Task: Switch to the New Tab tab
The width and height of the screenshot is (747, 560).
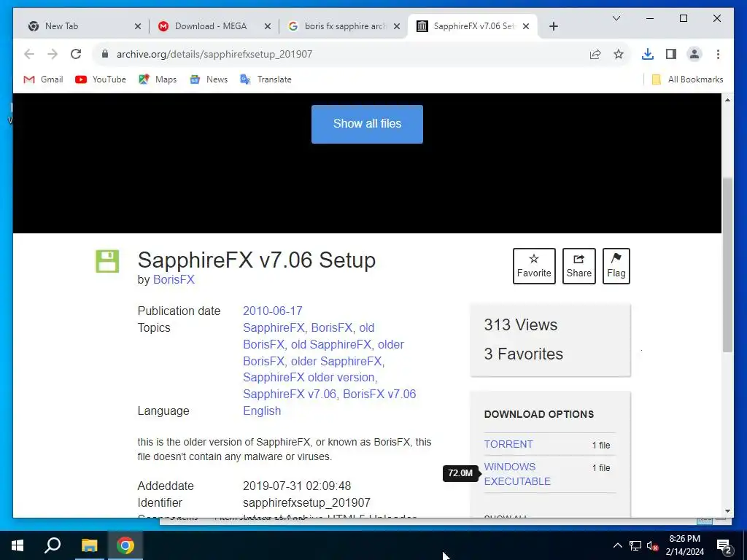Action: [84, 26]
